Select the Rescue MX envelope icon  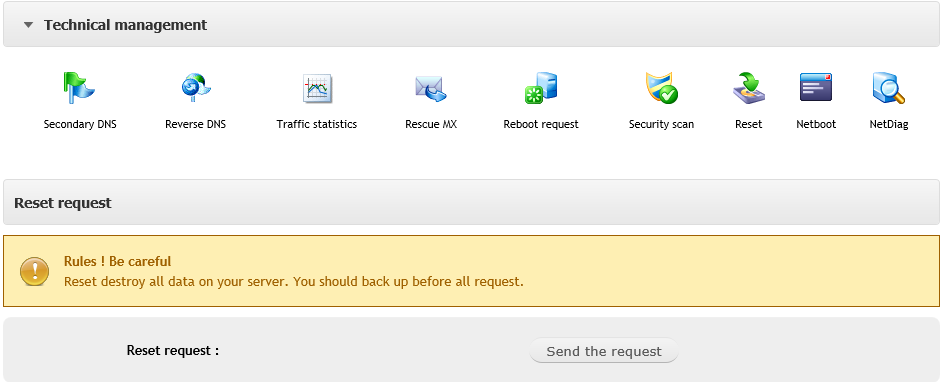tap(430, 88)
